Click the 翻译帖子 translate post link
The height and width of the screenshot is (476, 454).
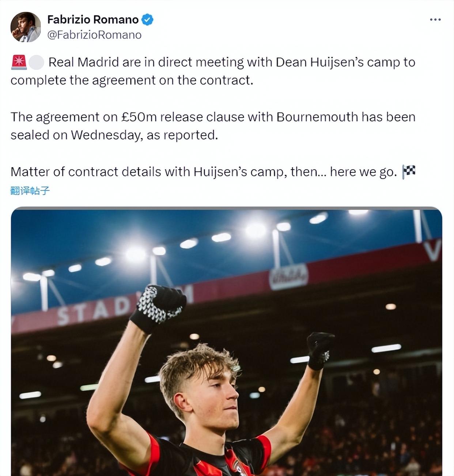click(x=30, y=190)
